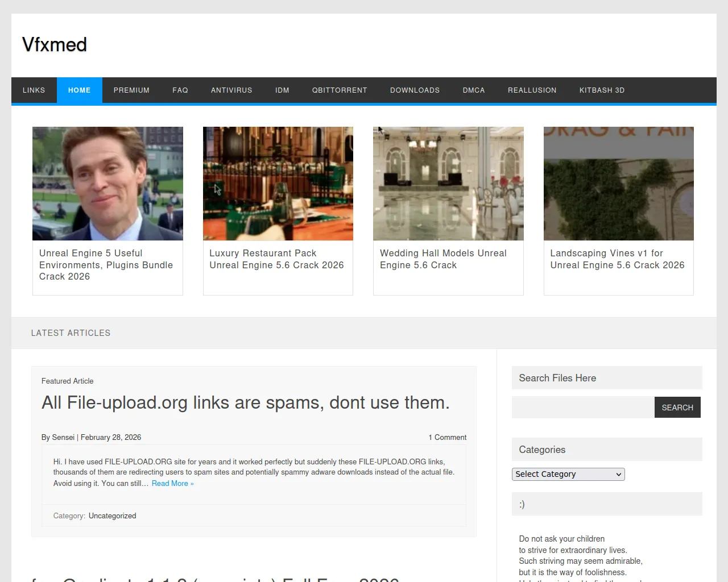Open the KITBASH 3D menu item

(602, 90)
